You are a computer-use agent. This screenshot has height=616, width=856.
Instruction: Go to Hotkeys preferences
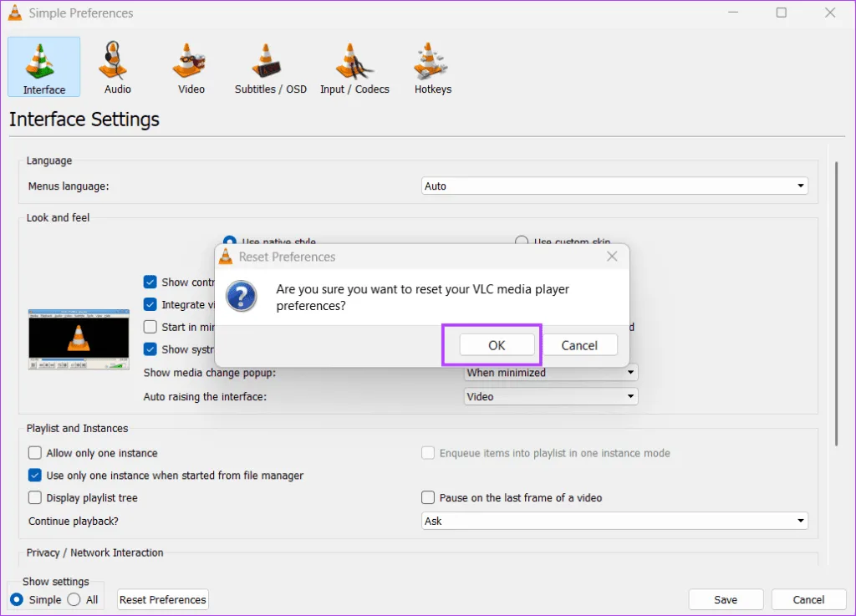coord(432,68)
